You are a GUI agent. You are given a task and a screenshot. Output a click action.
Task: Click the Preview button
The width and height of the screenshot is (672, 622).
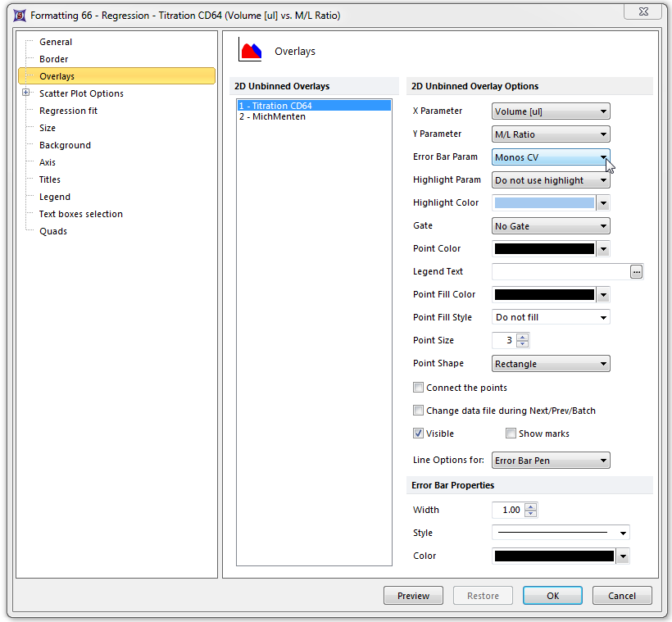[x=413, y=596]
